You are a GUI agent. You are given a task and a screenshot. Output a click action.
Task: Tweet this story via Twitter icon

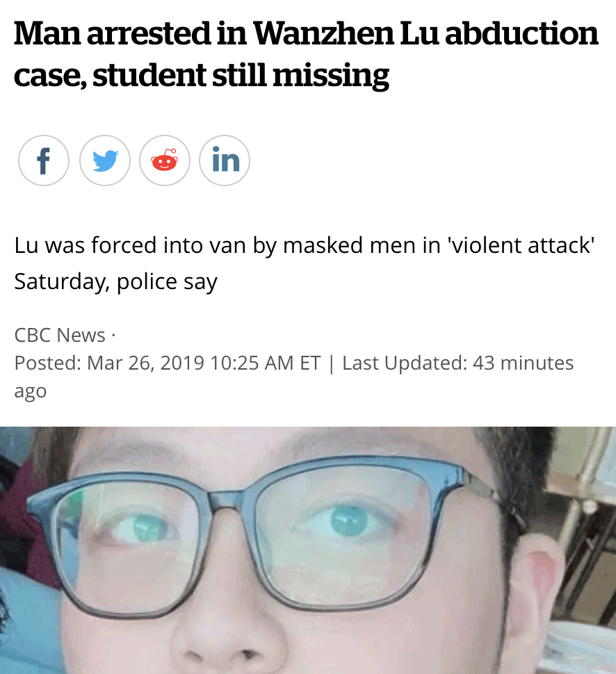click(104, 161)
